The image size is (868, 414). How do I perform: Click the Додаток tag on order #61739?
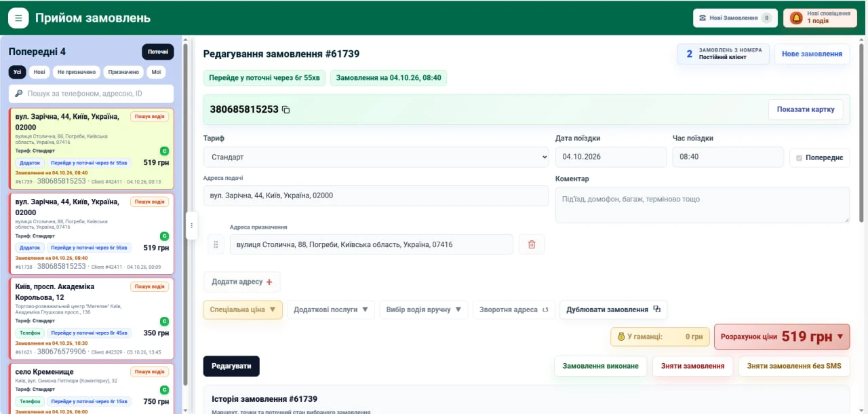point(30,163)
